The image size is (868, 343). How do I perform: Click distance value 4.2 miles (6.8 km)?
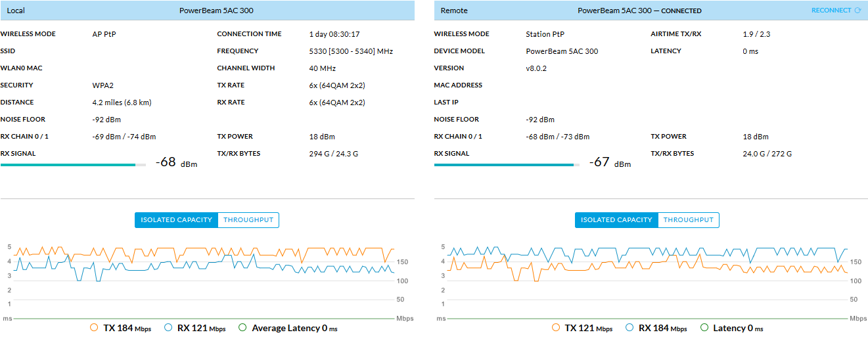tap(122, 103)
